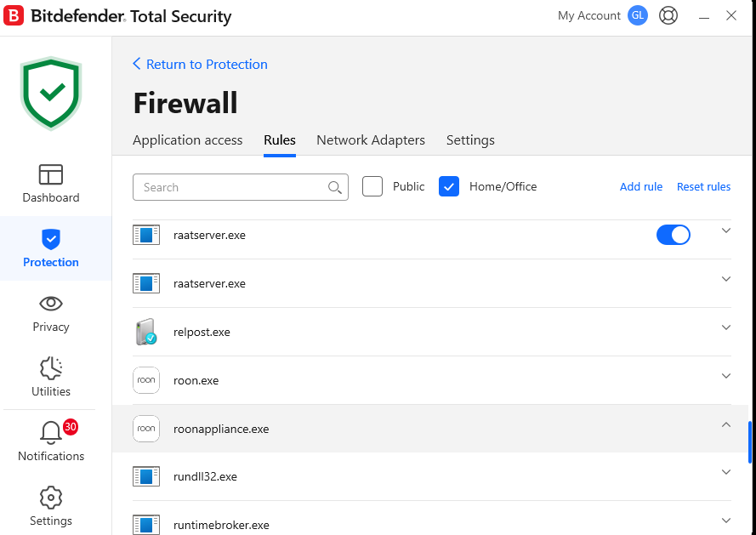
Task: Check the Public network checkbox
Action: click(x=372, y=186)
